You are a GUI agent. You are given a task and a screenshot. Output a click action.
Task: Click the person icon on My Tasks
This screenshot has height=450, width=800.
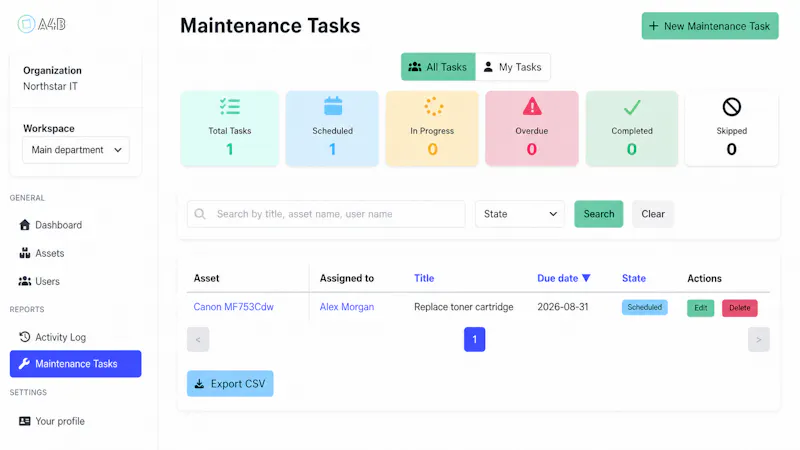point(488,67)
